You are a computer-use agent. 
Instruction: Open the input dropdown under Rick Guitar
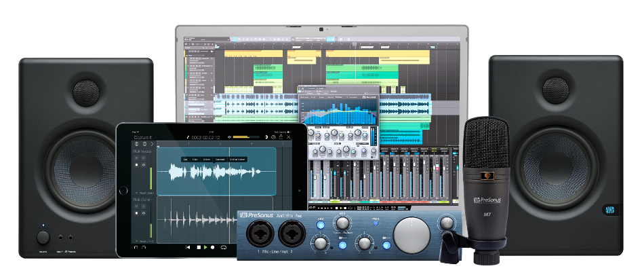coord(144,241)
